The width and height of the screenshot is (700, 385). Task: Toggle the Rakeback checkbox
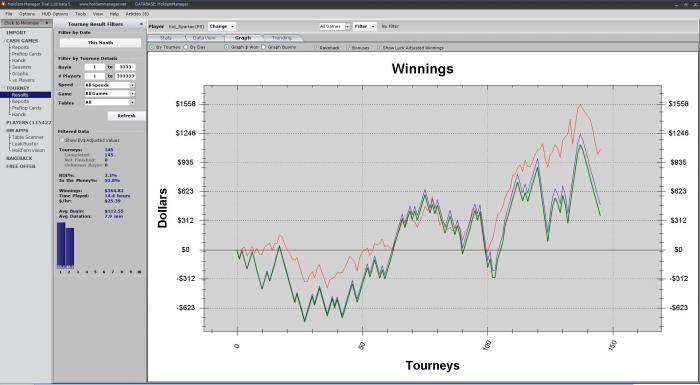pyautogui.click(x=317, y=47)
